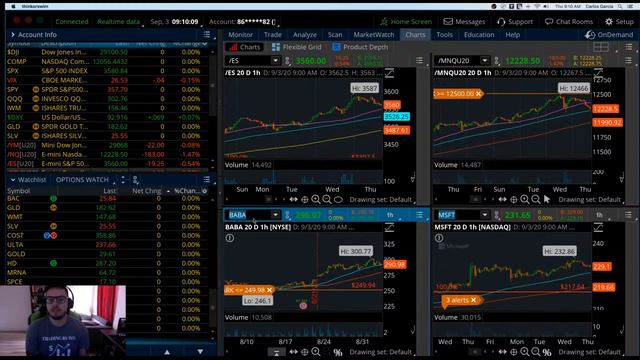Zoom out on the MSFT chart
Image resolution: width=640 pixels, height=360 pixels.
pyautogui.click(x=536, y=352)
